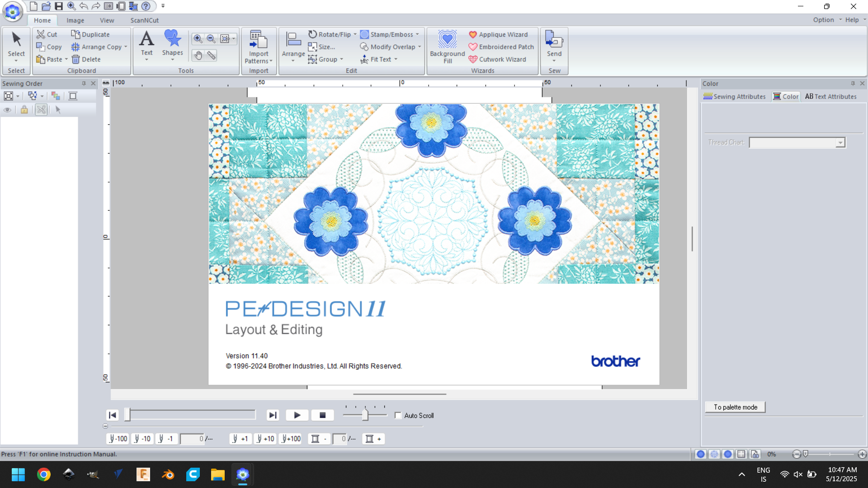Toggle the document-with-label icon button in status bar
The width and height of the screenshot is (868, 488).
coord(755,454)
